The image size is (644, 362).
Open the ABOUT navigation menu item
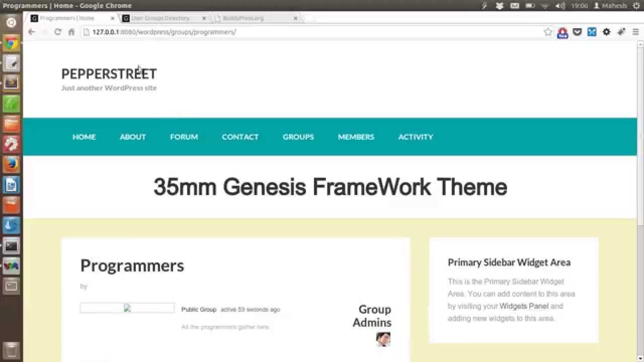pos(133,137)
